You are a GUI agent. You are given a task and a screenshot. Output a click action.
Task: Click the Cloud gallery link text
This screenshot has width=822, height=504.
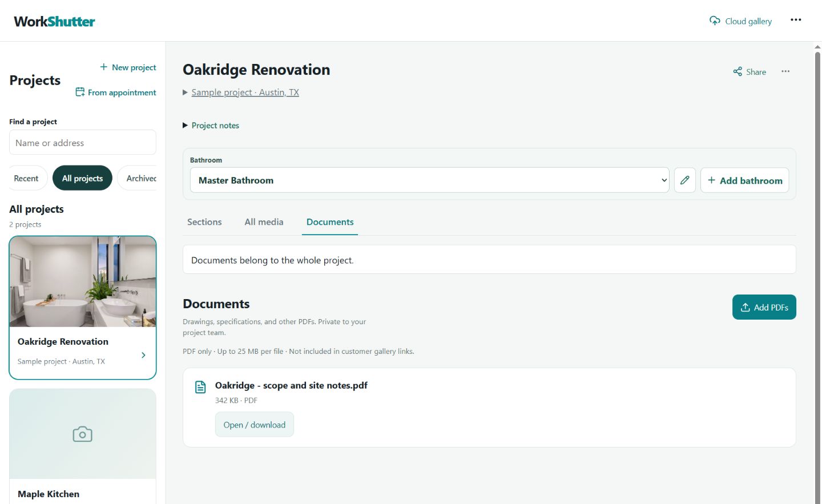coord(748,21)
